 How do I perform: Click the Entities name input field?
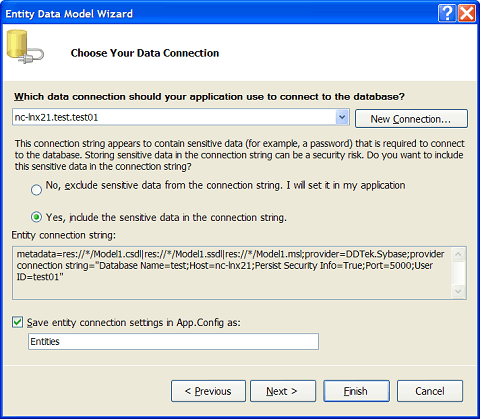click(x=173, y=342)
